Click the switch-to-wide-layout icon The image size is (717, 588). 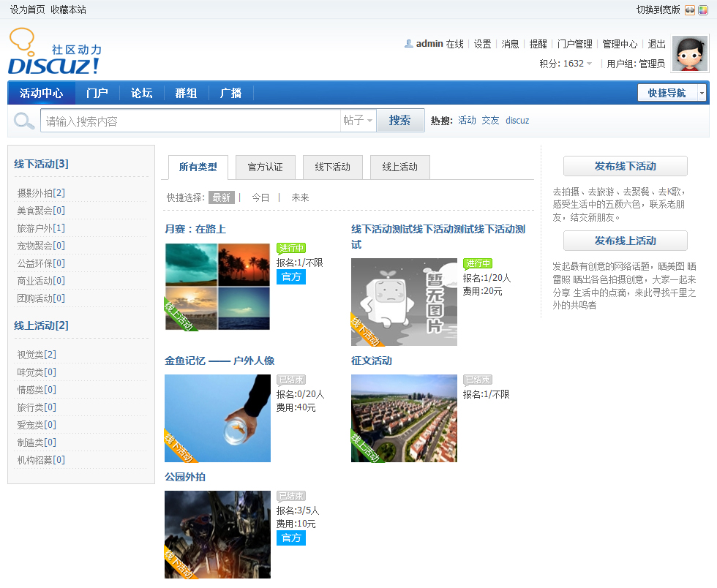(x=690, y=10)
